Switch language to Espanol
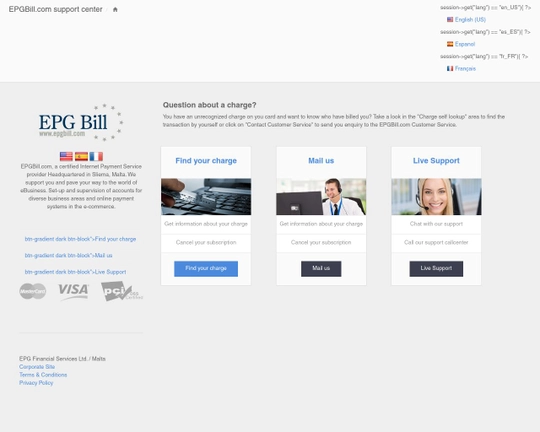The width and height of the screenshot is (540, 432). click(465, 44)
